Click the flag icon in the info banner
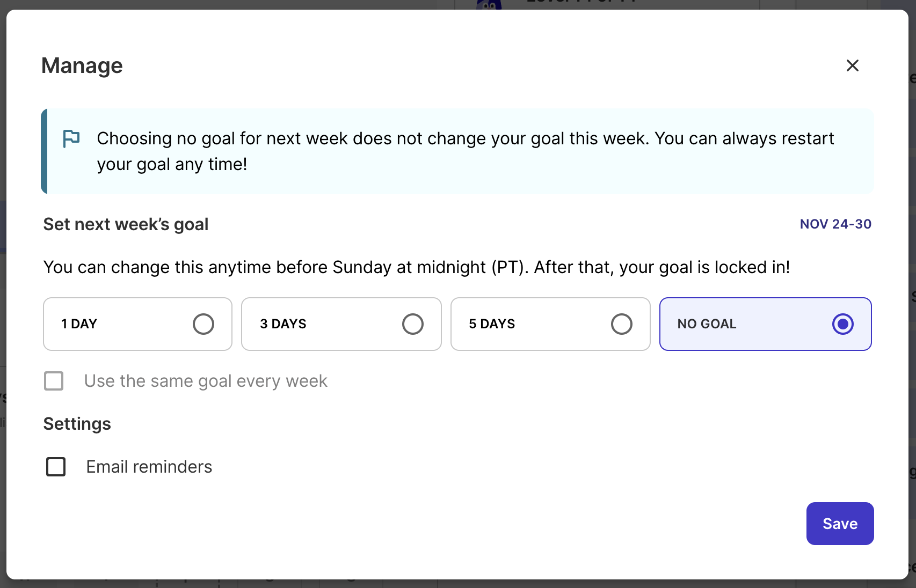The height and width of the screenshot is (588, 916). point(71,138)
